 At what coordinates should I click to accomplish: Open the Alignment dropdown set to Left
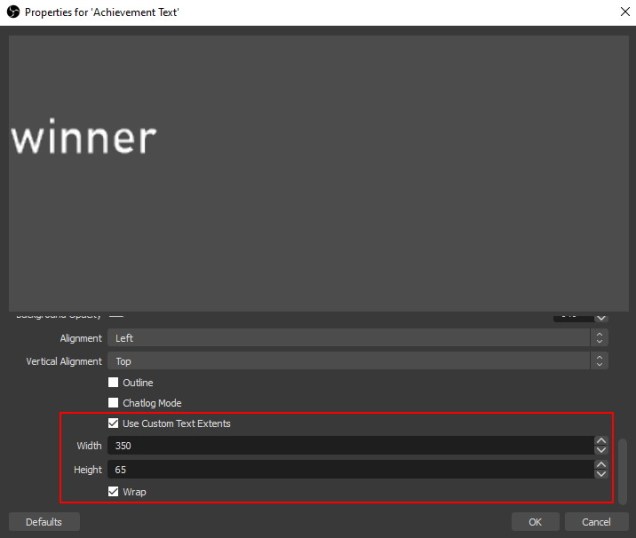(x=357, y=338)
